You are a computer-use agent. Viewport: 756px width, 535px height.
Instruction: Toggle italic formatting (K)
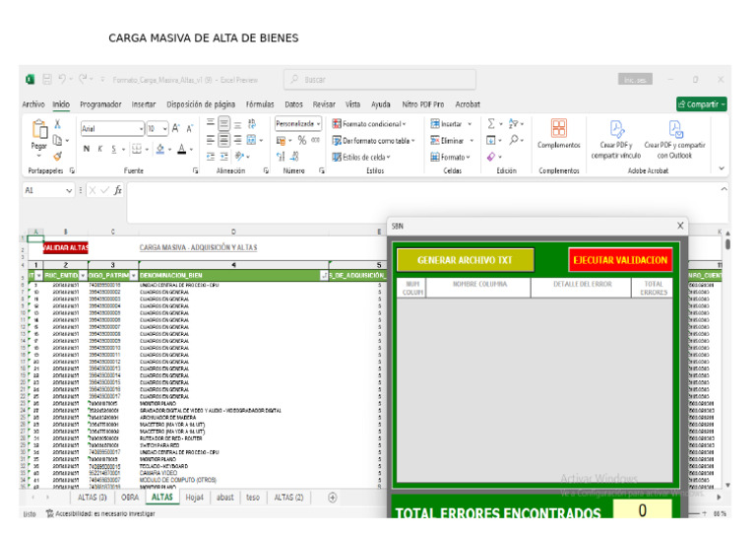pos(99,150)
